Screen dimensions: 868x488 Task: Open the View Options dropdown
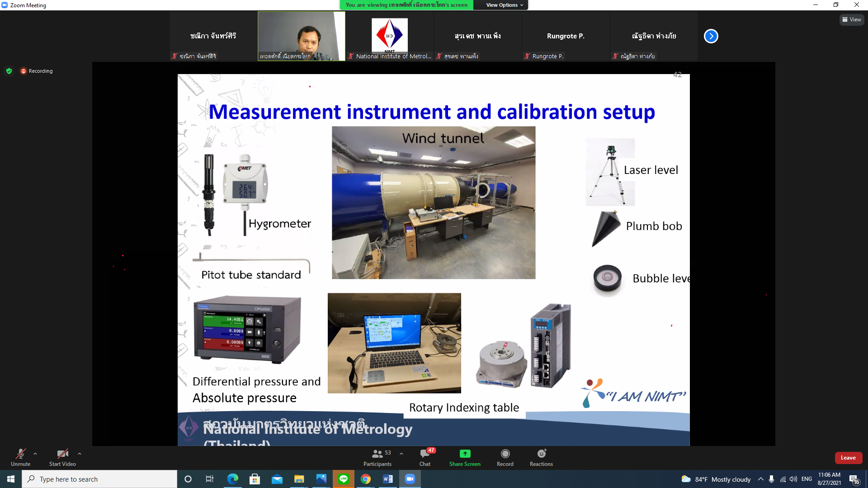click(x=504, y=5)
